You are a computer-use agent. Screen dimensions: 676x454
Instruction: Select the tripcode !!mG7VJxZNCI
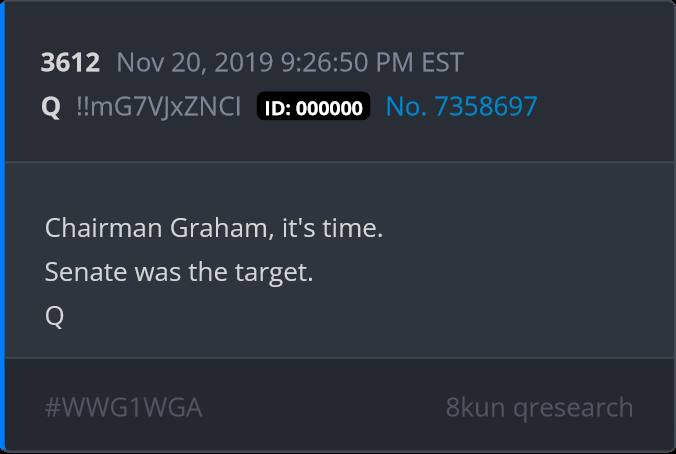(159, 106)
